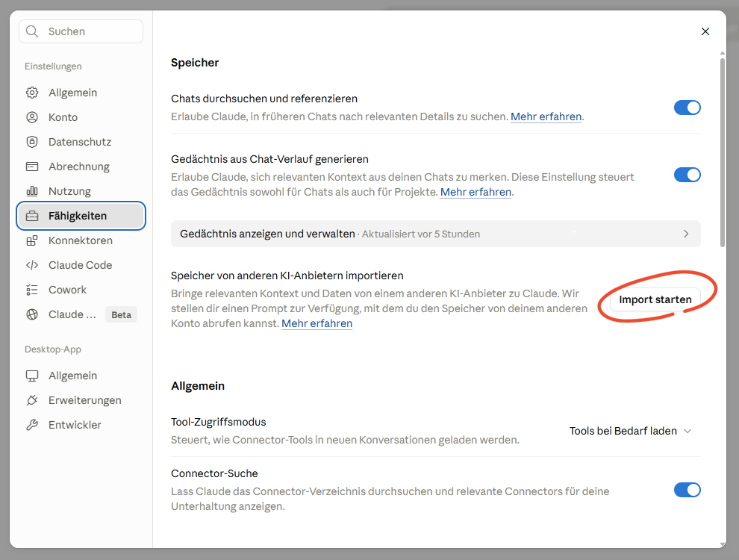This screenshot has width=739, height=560.
Task: Focus the Suchen search field
Action: (81, 31)
